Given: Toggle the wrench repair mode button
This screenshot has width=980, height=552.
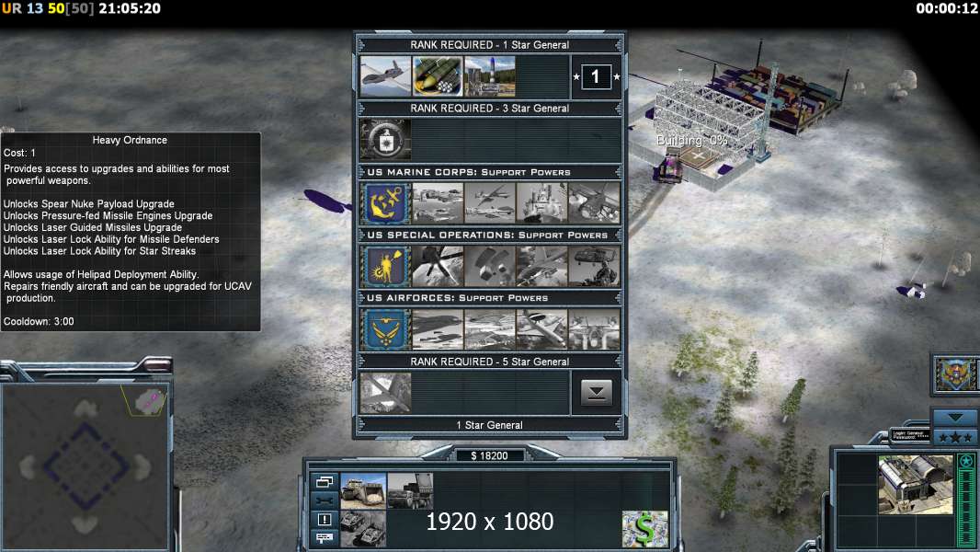Looking at the screenshot, I should (325, 500).
